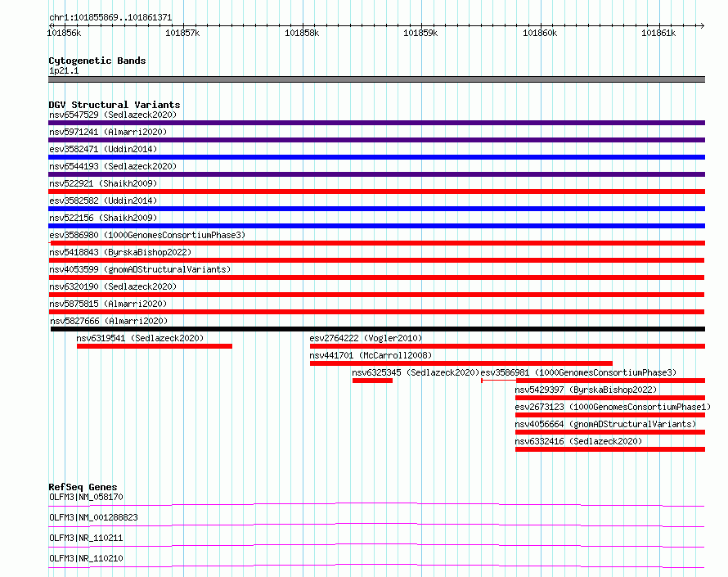Click nsv522156 (Shaikh2009) variant label
This screenshot has width=728, height=577.
click(x=103, y=218)
